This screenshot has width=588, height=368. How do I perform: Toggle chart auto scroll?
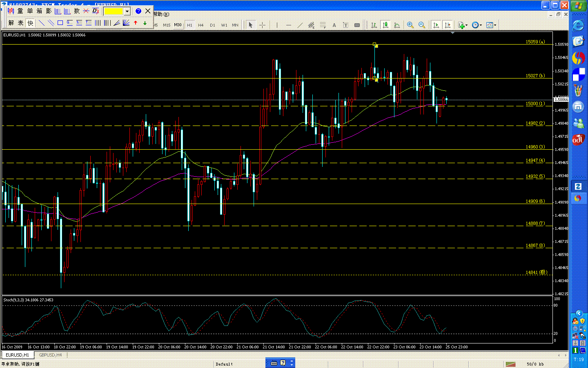pyautogui.click(x=436, y=25)
